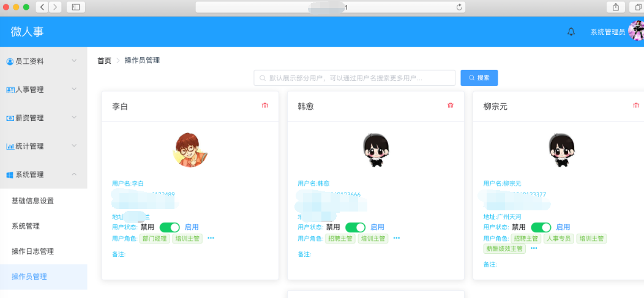Screen dimensions: 644x298
Task: Click the 系统管理 windows icon
Action: (x=10, y=175)
